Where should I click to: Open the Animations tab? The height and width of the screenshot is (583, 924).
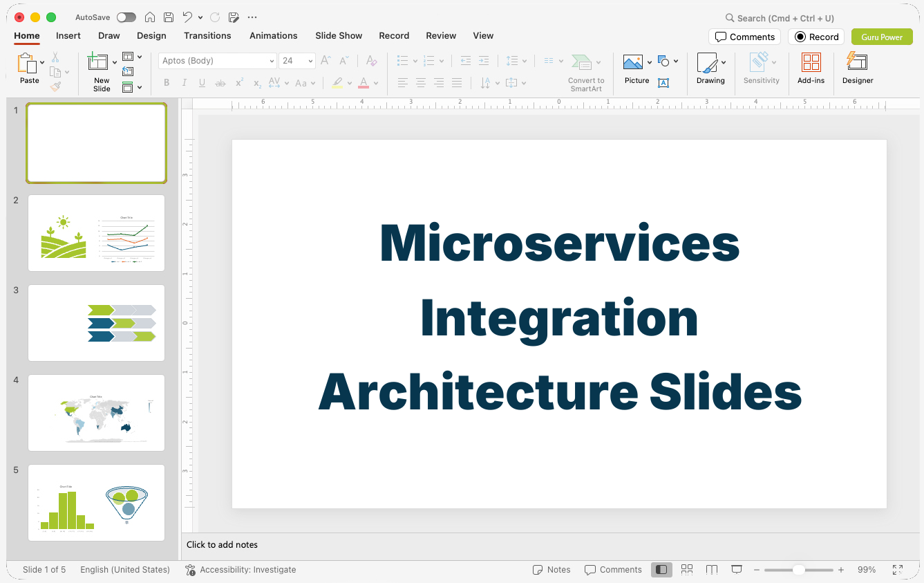(274, 36)
